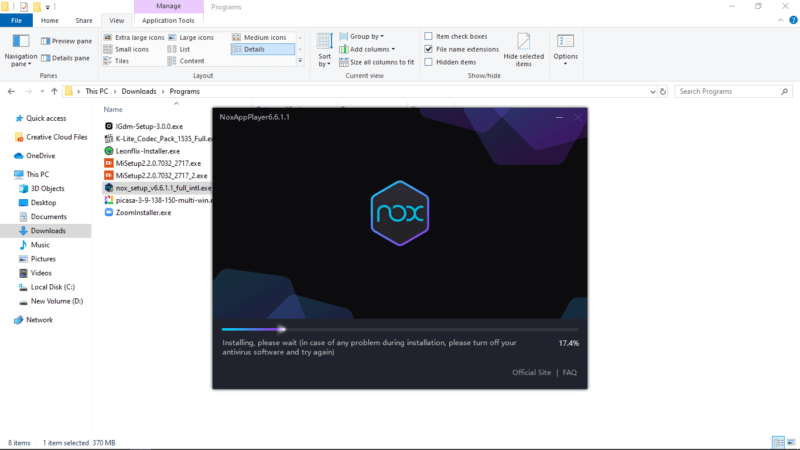The width and height of the screenshot is (800, 450).
Task: Choose Content layout
Action: pyautogui.click(x=186, y=61)
